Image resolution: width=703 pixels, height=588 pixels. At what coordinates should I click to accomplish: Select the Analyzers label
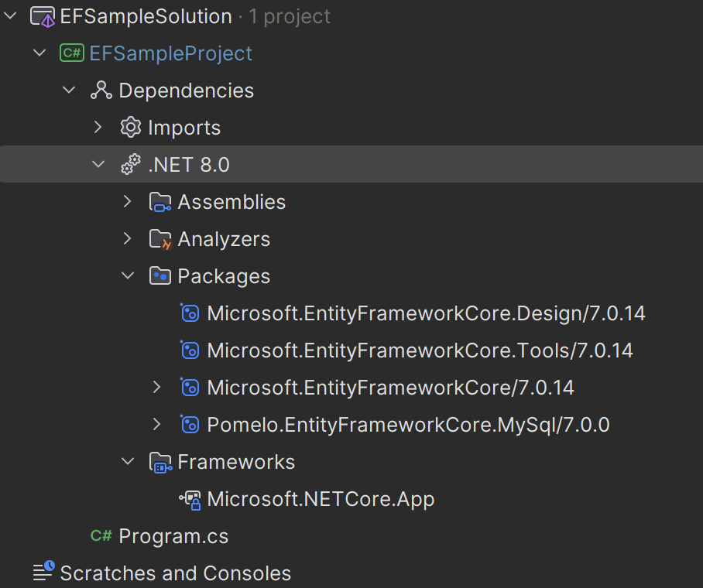(x=225, y=239)
